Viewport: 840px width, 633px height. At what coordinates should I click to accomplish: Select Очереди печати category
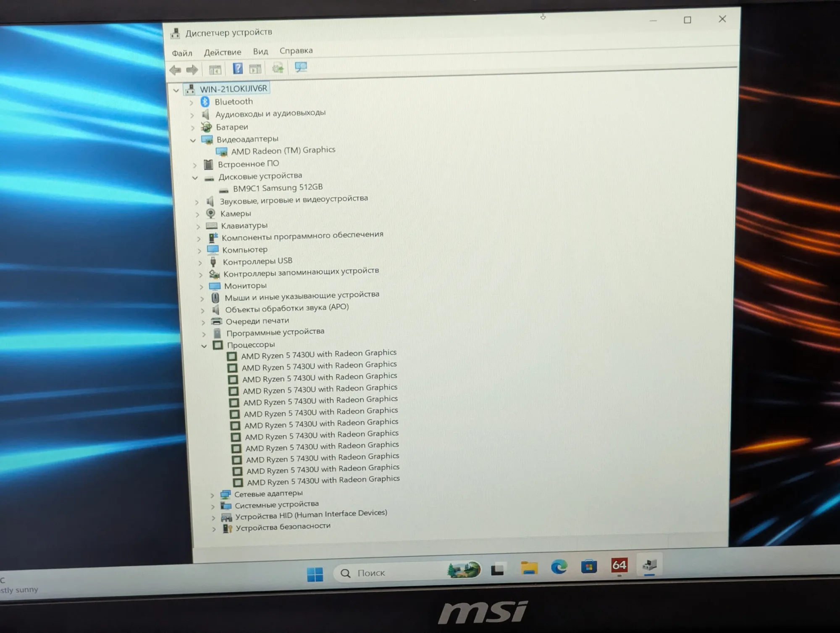click(x=257, y=321)
